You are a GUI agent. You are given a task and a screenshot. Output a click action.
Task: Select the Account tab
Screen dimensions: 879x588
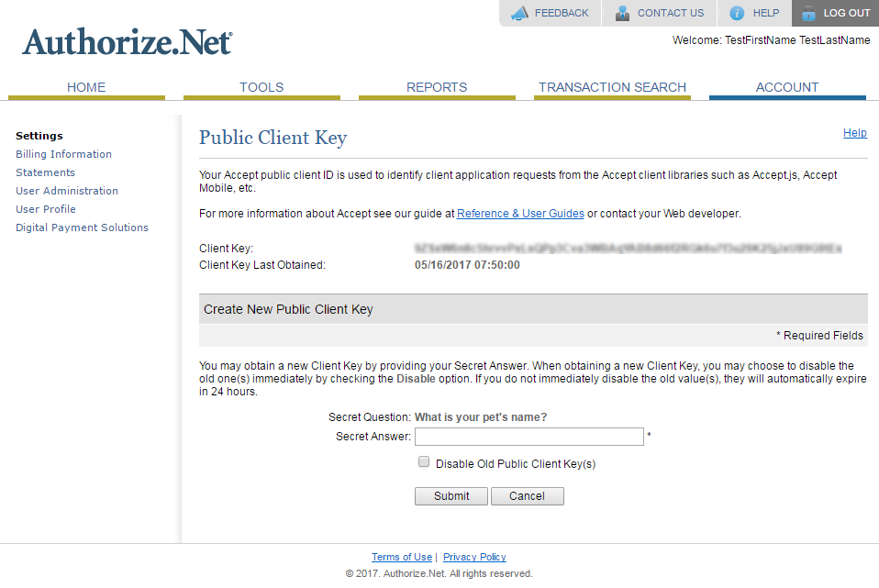coord(787,87)
